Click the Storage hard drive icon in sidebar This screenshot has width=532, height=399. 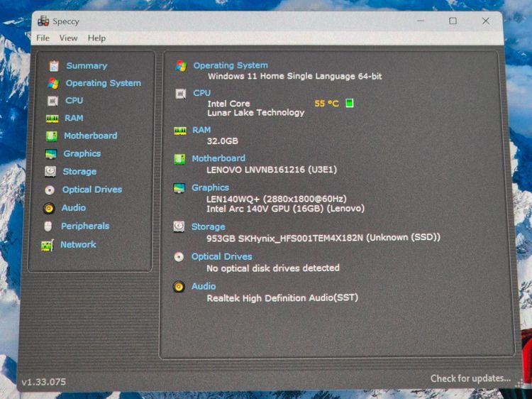[50, 172]
